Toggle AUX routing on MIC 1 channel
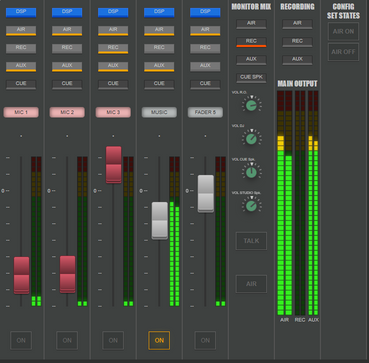Image resolution: width=369 pixels, height=363 pixels. tap(21, 66)
